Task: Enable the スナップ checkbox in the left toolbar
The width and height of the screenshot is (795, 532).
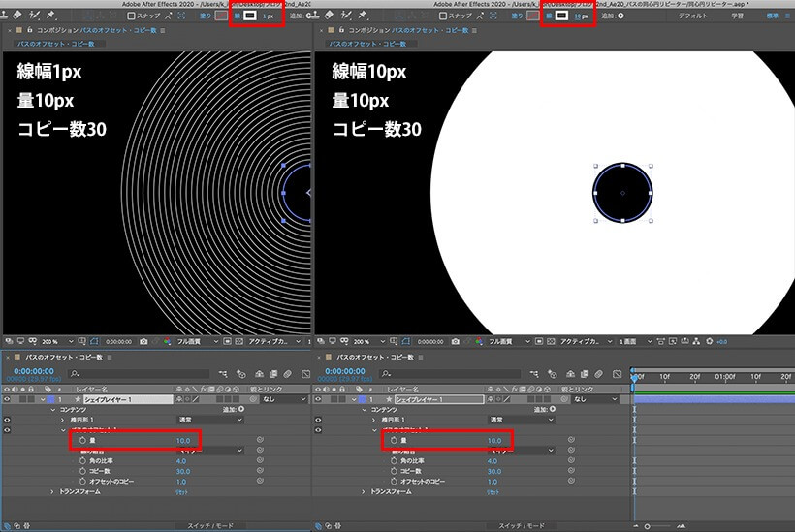Action: point(131,16)
